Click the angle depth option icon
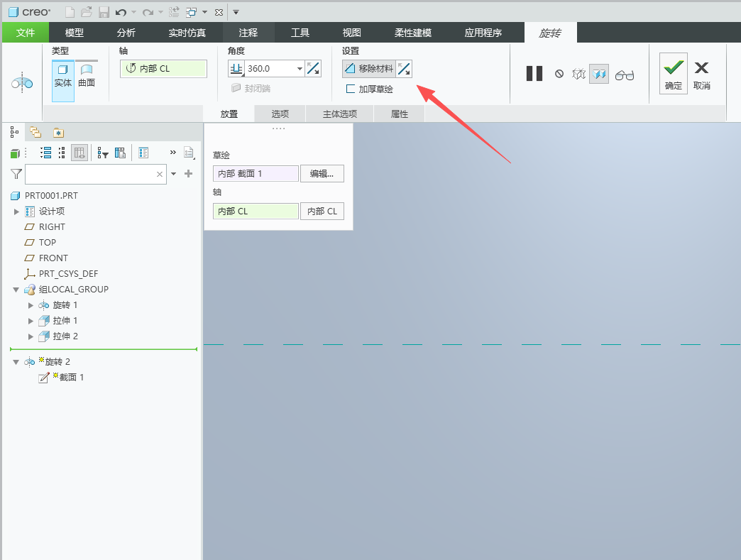 coord(236,69)
